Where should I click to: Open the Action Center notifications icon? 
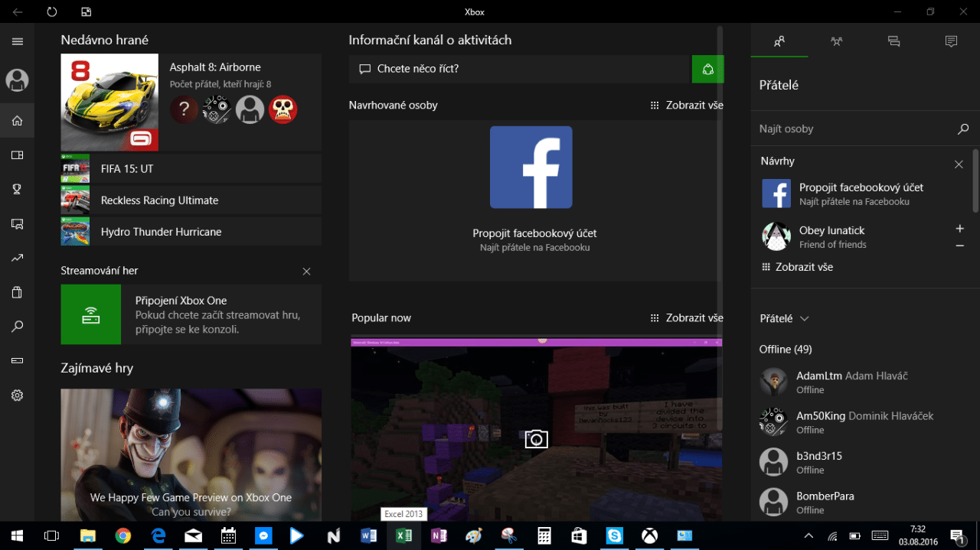click(957, 536)
